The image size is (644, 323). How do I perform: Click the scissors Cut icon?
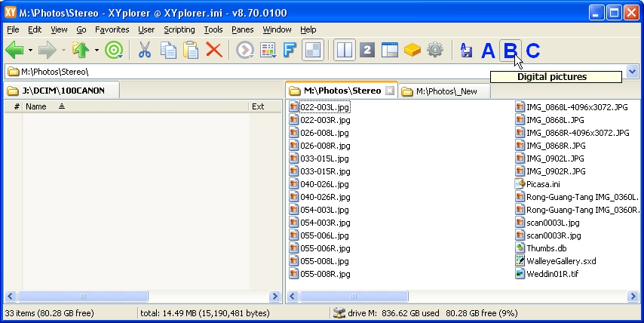click(x=145, y=51)
